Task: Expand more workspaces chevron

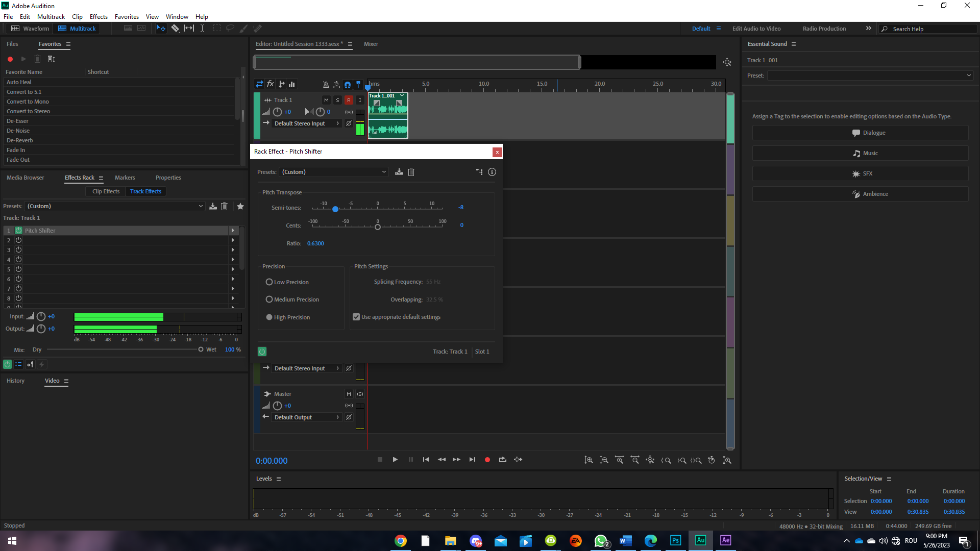Action: click(869, 29)
